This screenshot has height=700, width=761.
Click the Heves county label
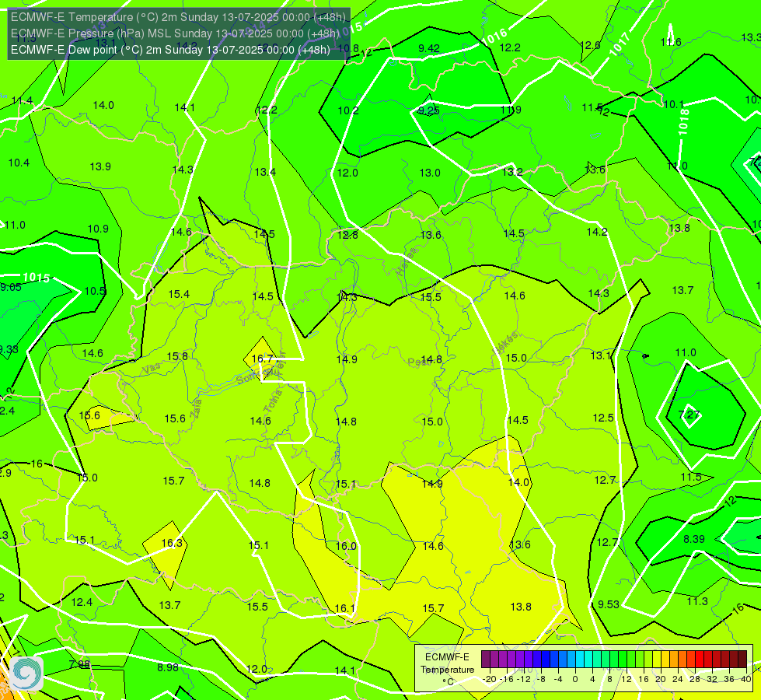pyautogui.click(x=407, y=261)
